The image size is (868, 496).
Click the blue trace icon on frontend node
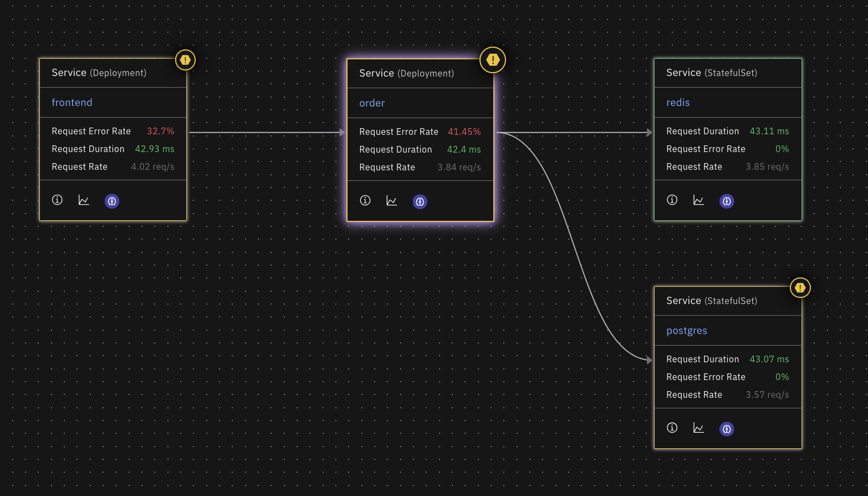[x=112, y=201]
